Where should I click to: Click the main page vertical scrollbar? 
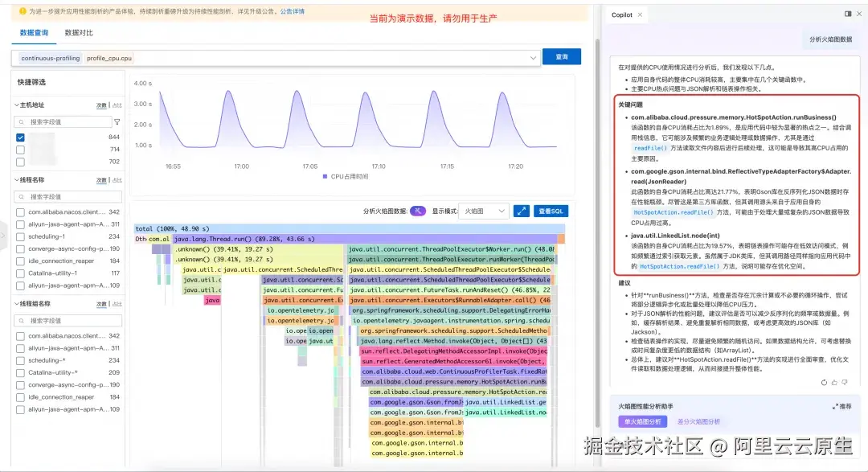pyautogui.click(x=597, y=232)
